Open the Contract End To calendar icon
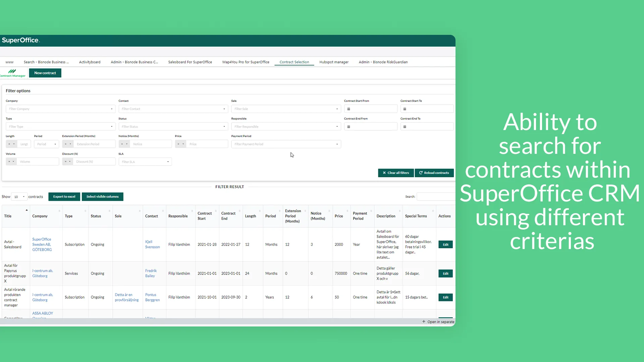 click(405, 127)
